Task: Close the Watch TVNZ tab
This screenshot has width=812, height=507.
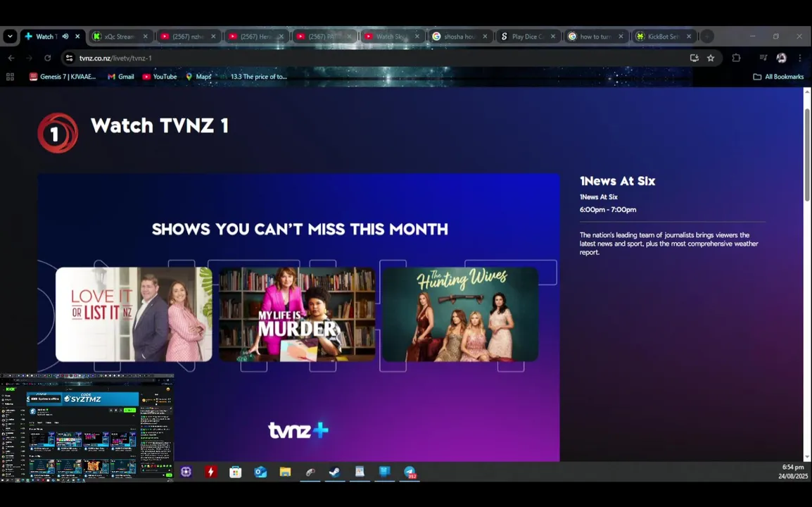Action: (77, 37)
